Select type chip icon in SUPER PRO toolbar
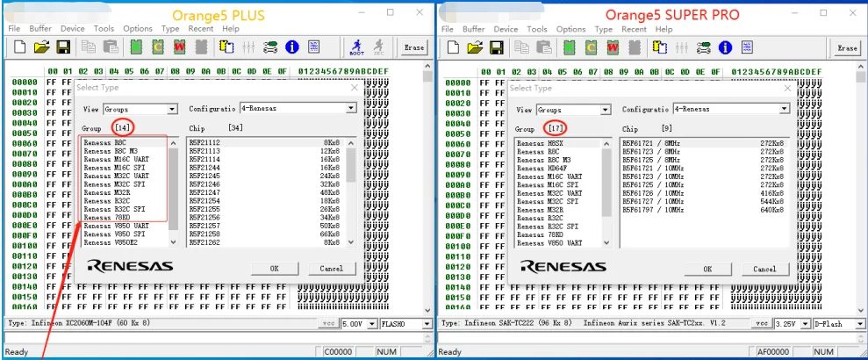The width and height of the screenshot is (868, 360). click(659, 47)
